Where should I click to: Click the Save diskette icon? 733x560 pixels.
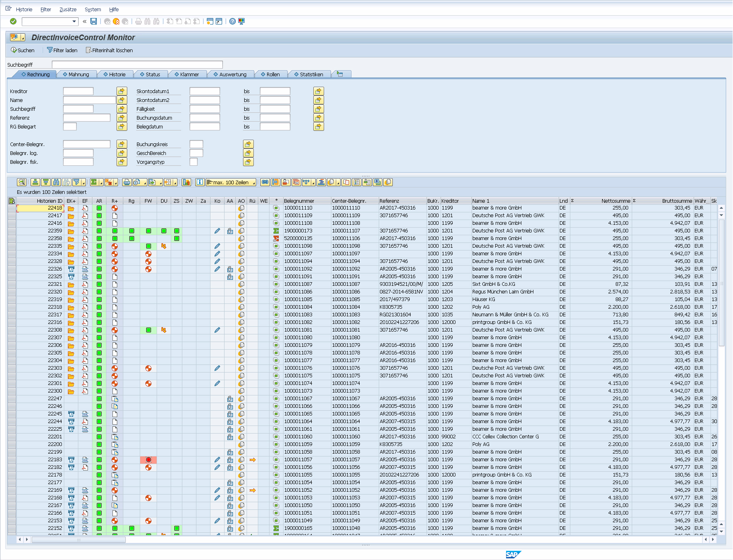tap(94, 21)
